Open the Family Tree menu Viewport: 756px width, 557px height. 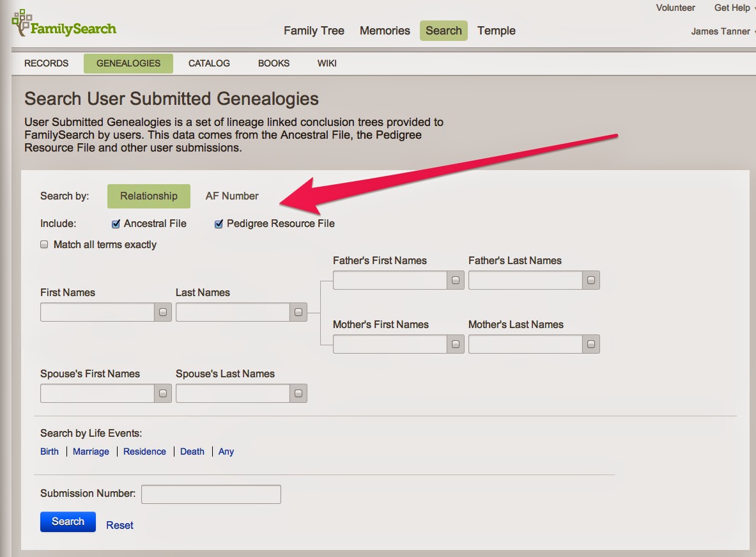[314, 31]
